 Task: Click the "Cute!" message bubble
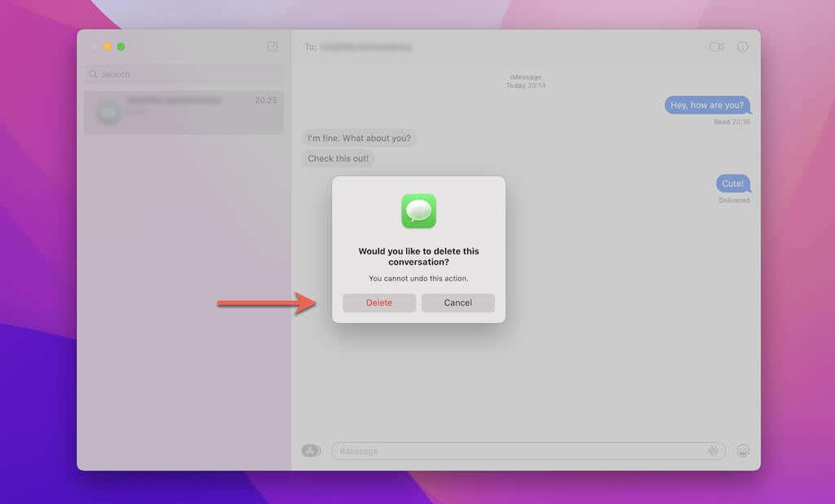[733, 183]
